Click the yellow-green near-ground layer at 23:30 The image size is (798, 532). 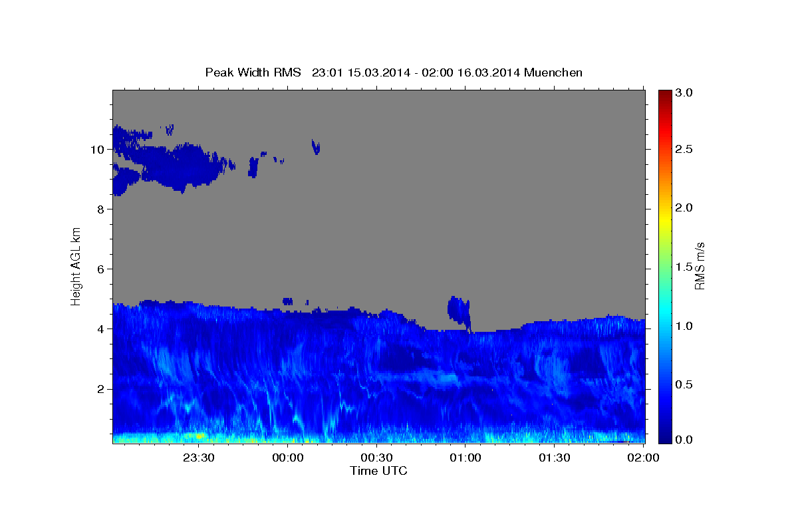tap(198, 437)
